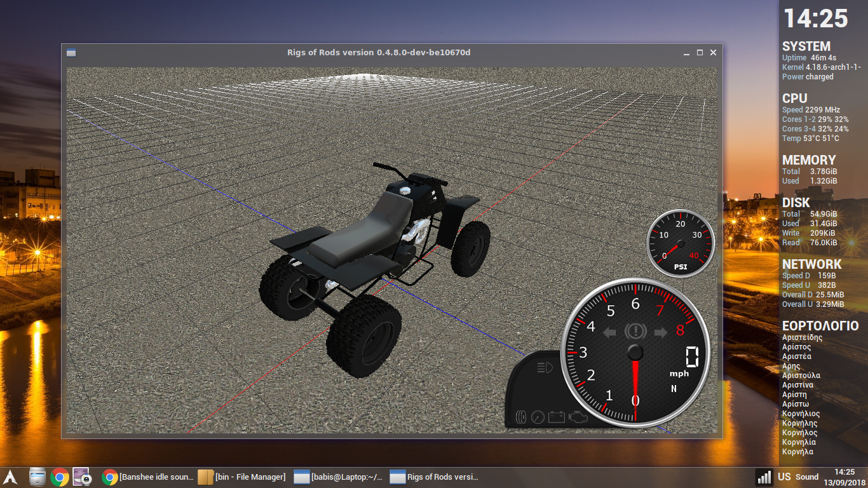Click the US keyboard layout indicator
The height and width of the screenshot is (488, 868).
pyautogui.click(x=784, y=477)
